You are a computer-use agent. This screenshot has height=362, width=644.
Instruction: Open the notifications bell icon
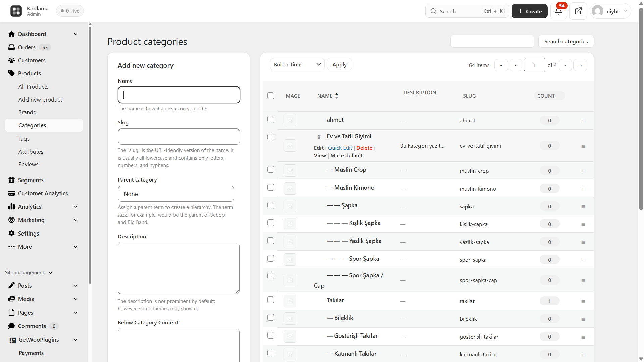[x=559, y=11]
